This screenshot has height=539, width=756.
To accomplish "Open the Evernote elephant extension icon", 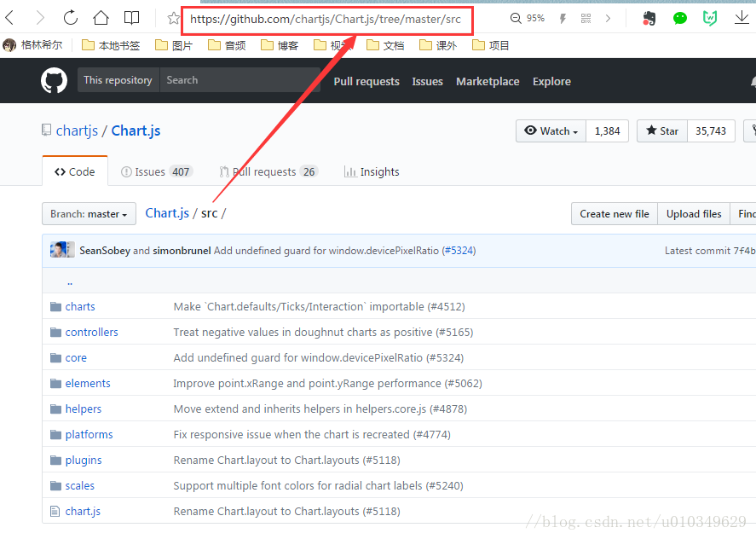I will (649, 19).
